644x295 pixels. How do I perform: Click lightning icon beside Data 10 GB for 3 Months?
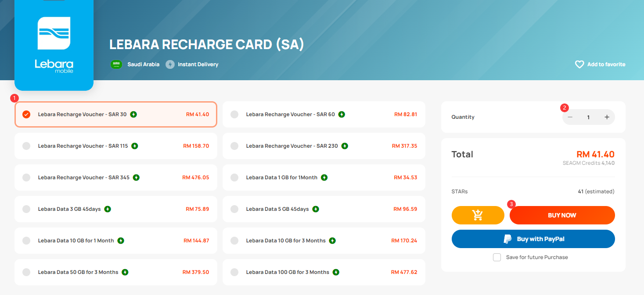(x=332, y=241)
